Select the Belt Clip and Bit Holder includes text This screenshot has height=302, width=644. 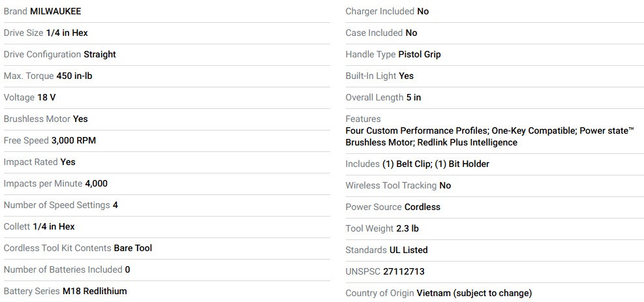point(436,164)
